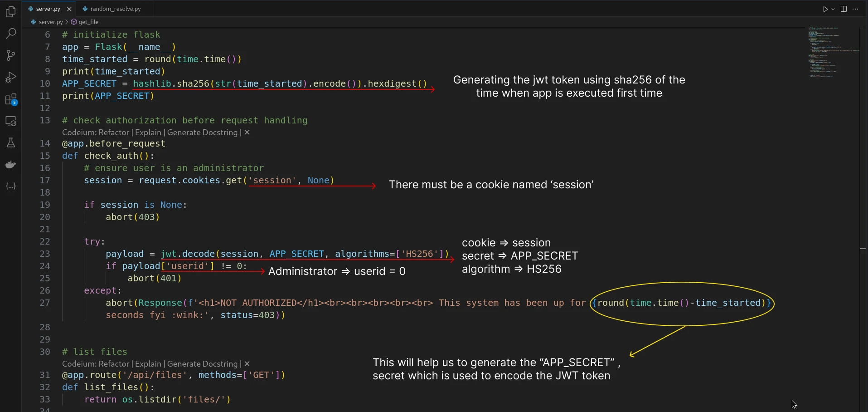
Task: Click Explain above list_files function
Action: [148, 364]
